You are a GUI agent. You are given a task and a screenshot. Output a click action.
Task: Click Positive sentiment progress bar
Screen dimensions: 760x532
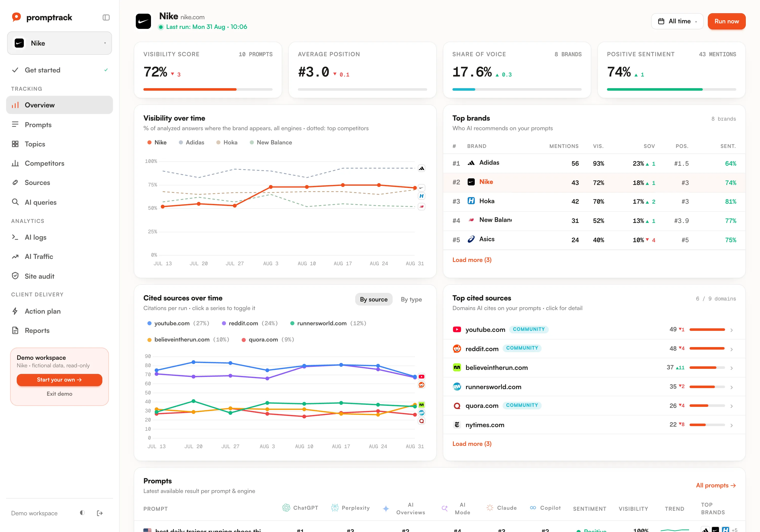click(671, 89)
